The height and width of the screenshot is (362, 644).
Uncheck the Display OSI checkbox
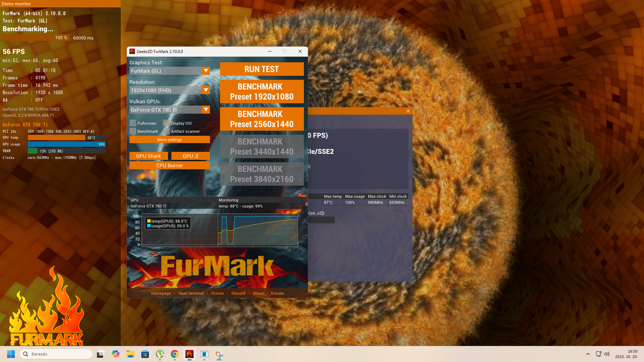(x=166, y=123)
